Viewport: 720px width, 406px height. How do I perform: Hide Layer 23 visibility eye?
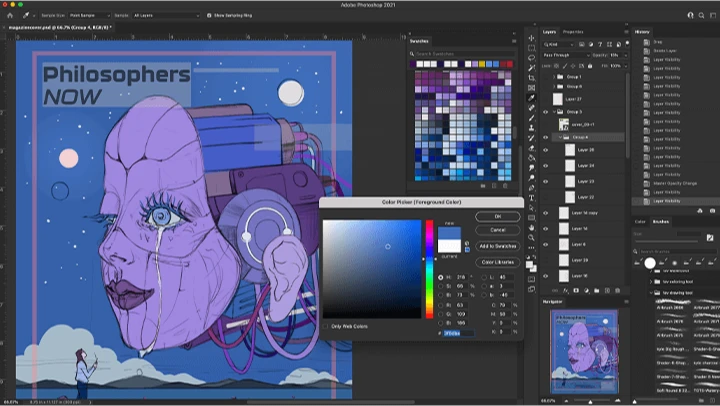pyautogui.click(x=546, y=181)
